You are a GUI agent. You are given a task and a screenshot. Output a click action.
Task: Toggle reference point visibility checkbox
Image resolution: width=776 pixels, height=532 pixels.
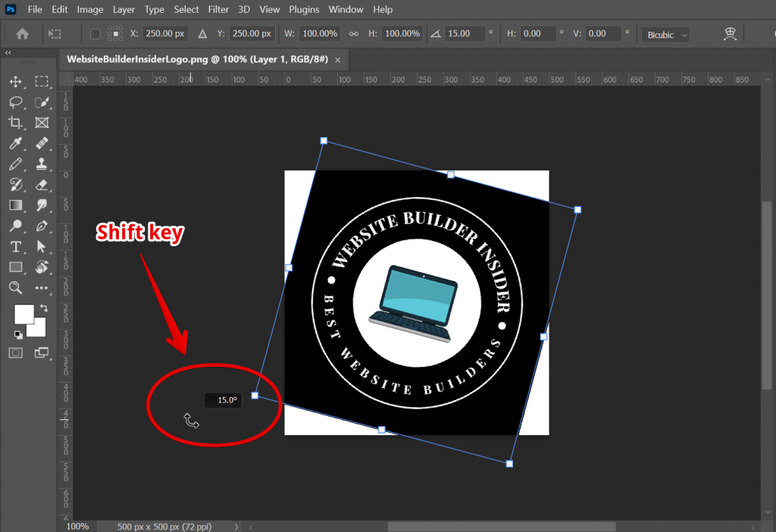pyautogui.click(x=95, y=33)
